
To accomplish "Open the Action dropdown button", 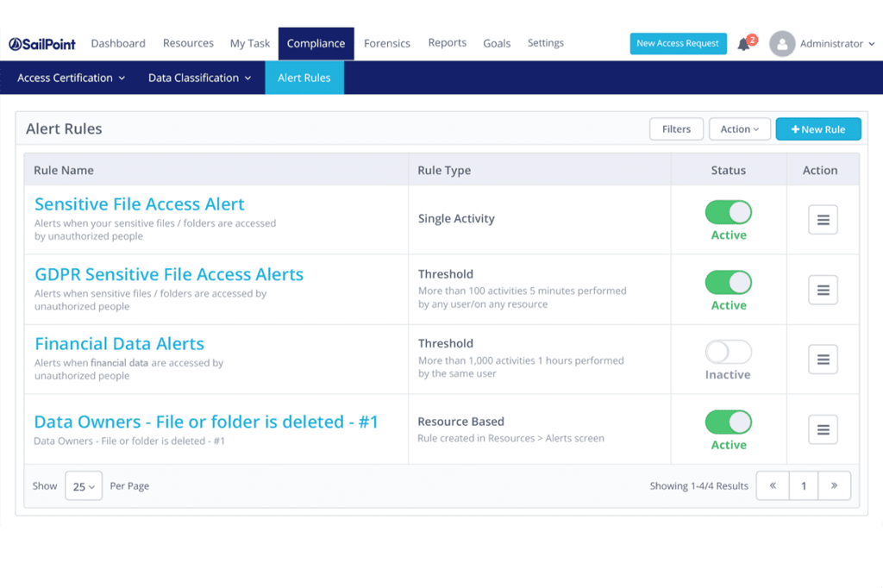I will (739, 129).
